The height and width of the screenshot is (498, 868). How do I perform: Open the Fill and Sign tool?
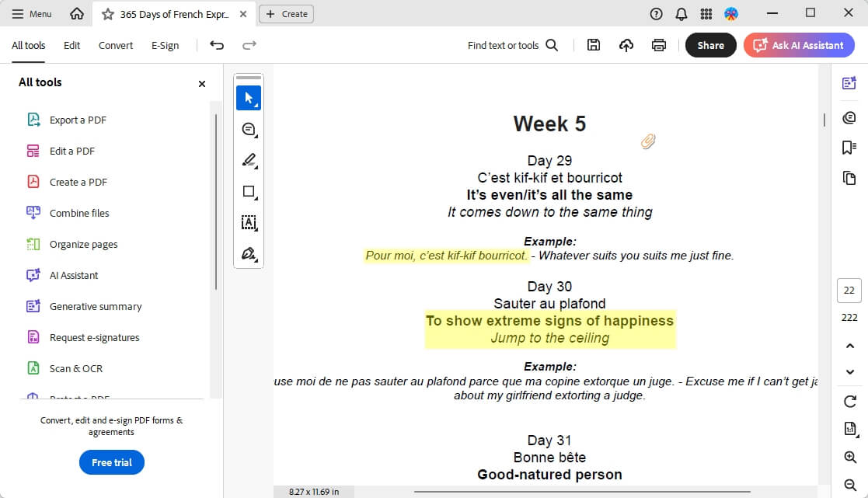(249, 254)
